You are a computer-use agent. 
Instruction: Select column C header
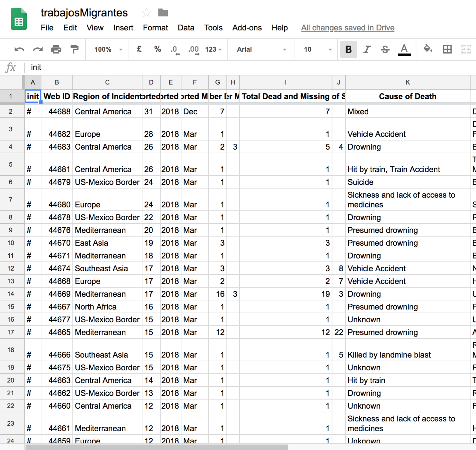[x=107, y=82]
